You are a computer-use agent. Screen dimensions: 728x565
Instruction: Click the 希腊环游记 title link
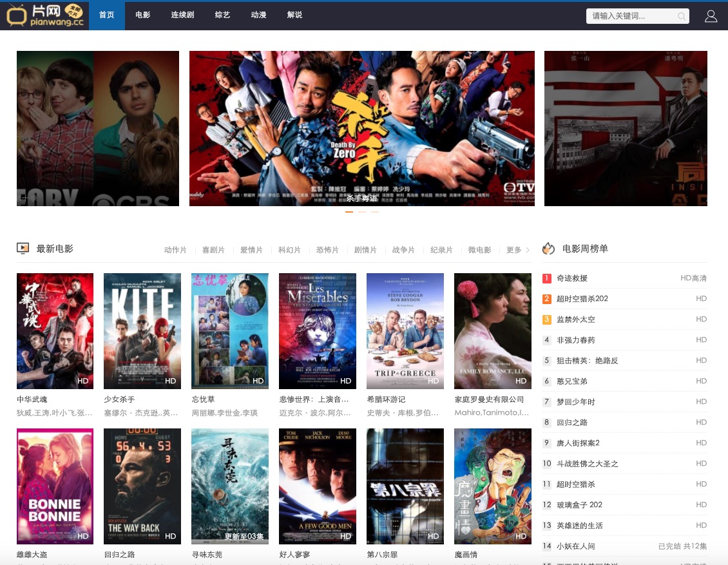[x=387, y=399]
